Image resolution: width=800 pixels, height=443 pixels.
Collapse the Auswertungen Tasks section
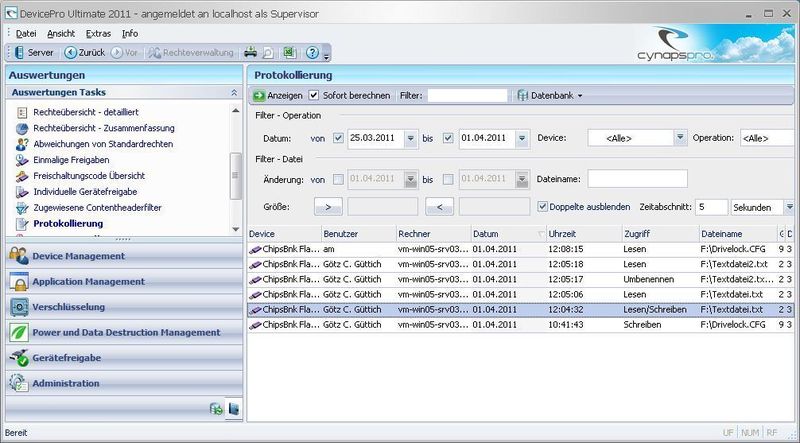point(234,92)
